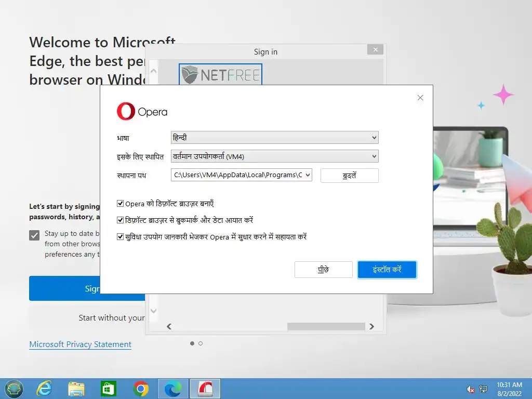The image size is (532, 399).
Task: Close the Sign in dialog
Action: point(375,49)
